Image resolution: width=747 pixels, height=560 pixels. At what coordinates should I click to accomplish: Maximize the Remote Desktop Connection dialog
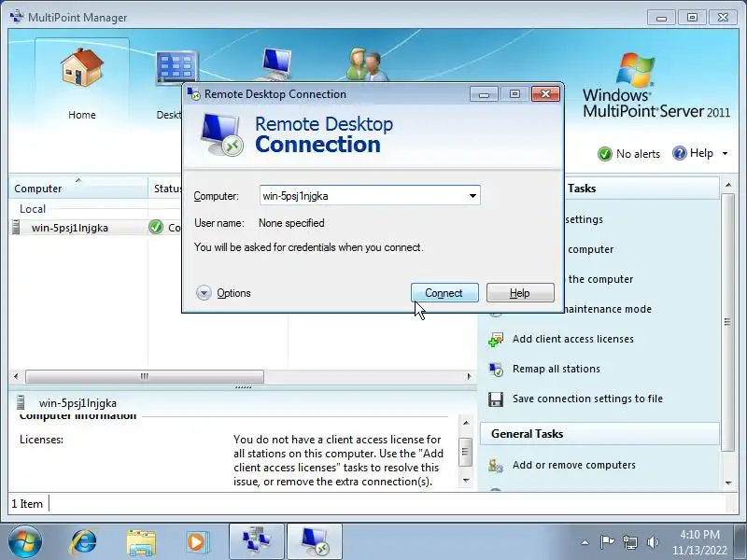point(514,94)
